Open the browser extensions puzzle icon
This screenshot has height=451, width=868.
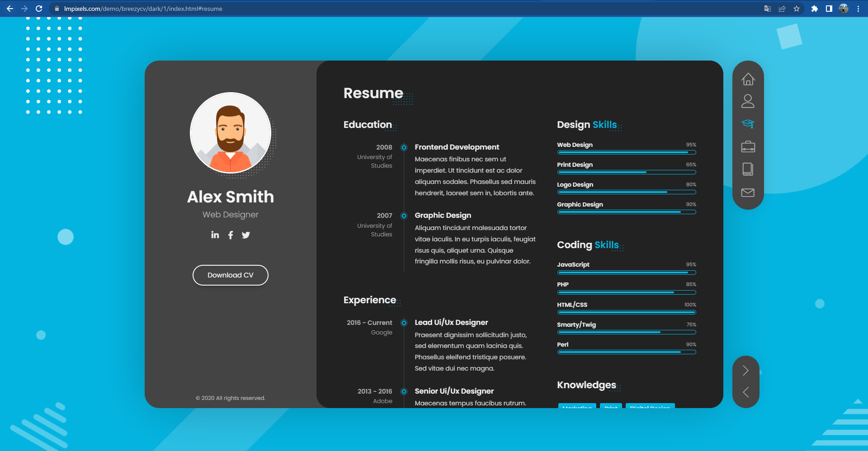point(815,9)
